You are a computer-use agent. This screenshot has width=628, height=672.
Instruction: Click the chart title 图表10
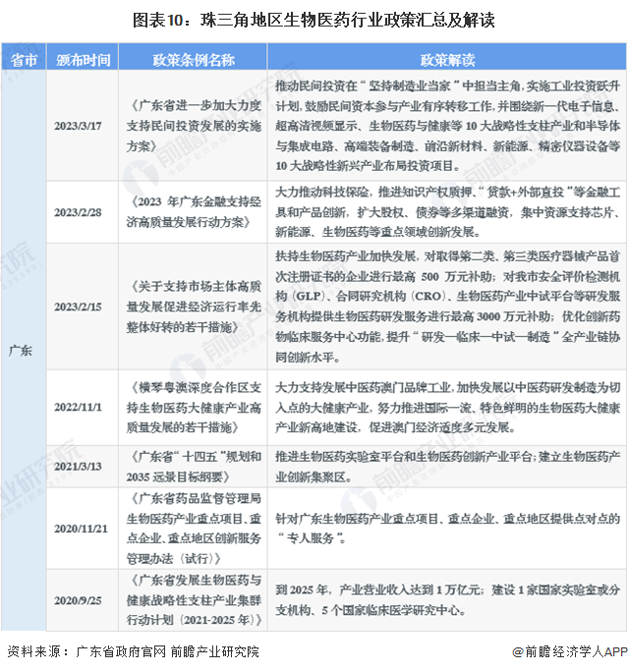pyautogui.click(x=314, y=19)
